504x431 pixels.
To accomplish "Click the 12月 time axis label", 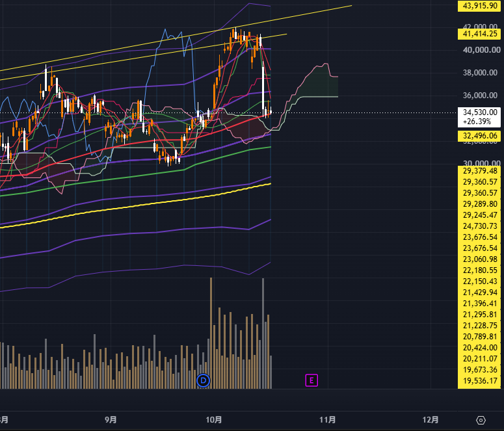I will pos(431,420).
